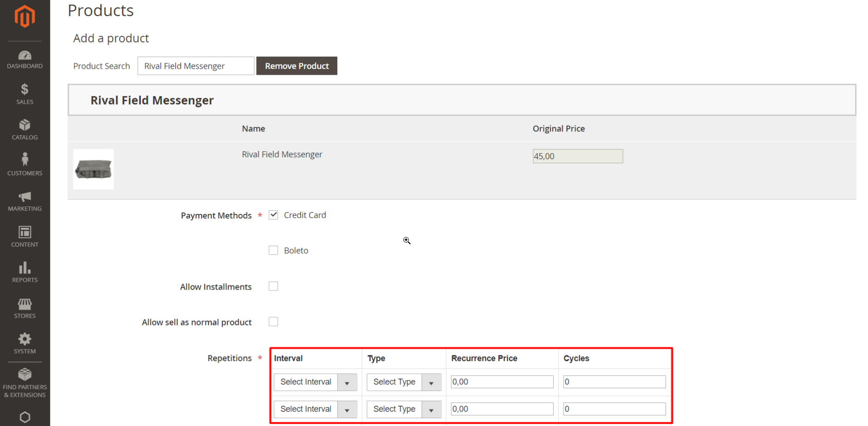868x426 pixels.
Task: Enable Allow sell as normal product
Action: point(273,322)
